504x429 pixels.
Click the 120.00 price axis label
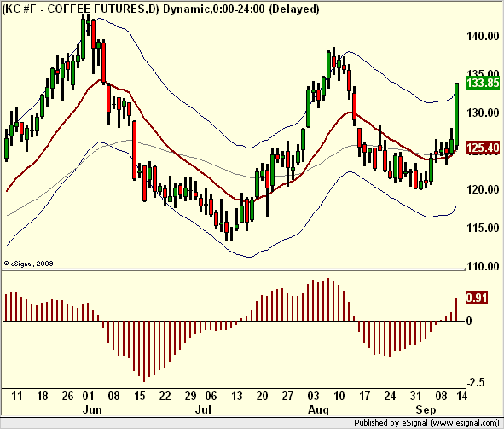(x=483, y=189)
